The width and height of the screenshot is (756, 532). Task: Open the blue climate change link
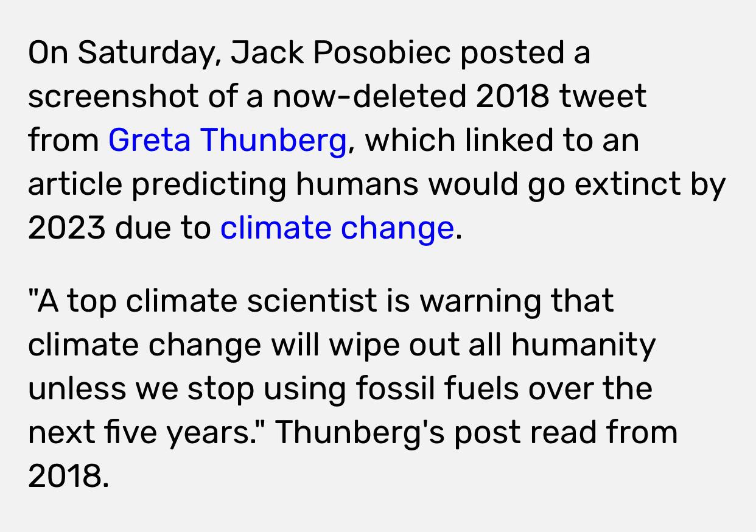click(x=337, y=228)
